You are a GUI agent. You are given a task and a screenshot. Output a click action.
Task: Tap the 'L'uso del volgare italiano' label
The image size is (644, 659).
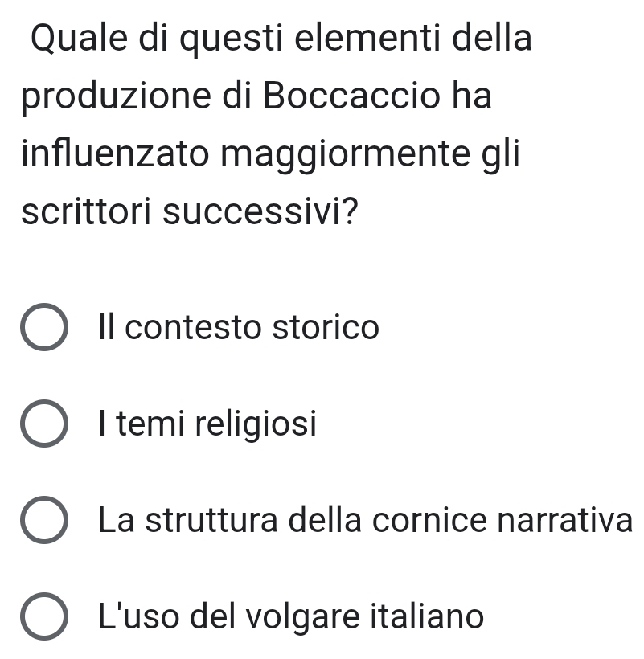tap(291, 616)
